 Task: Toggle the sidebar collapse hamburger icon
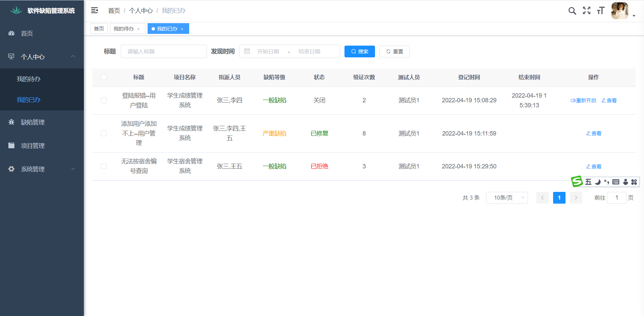(95, 10)
